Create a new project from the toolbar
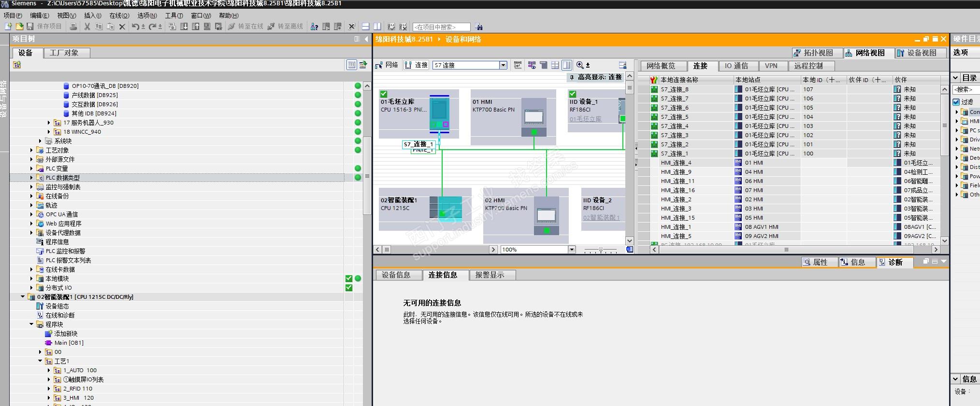 tap(8, 27)
